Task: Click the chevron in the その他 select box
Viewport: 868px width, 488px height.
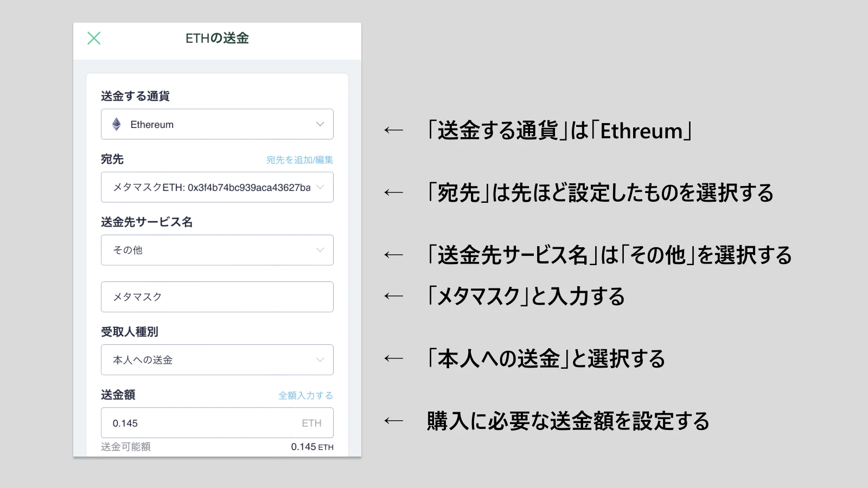Action: coord(320,250)
